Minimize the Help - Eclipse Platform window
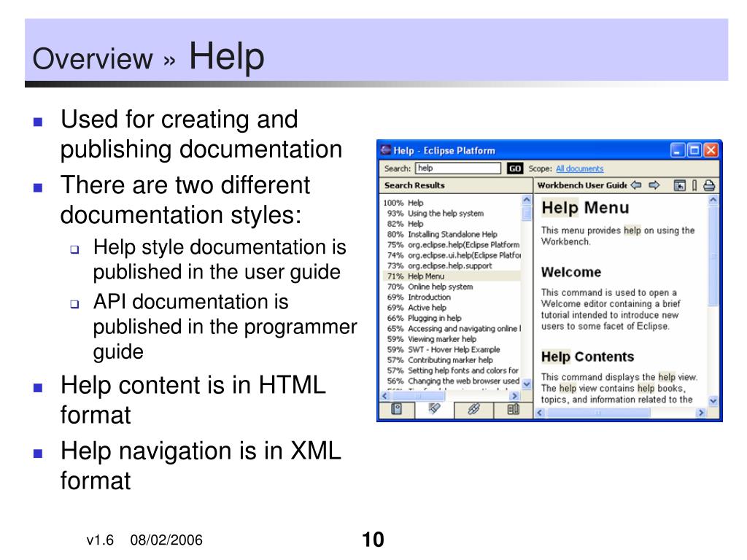Screen dimensions: 747x560 tap(678, 150)
